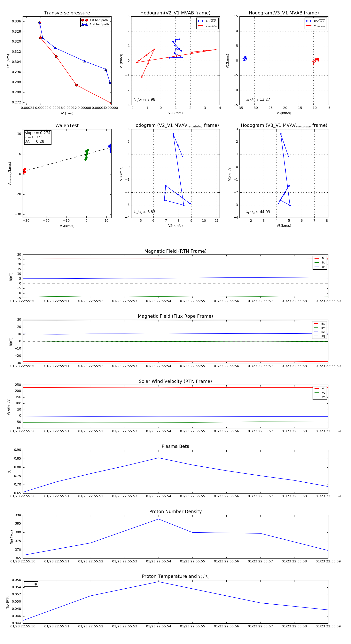351x644 pixels.
Task: Click the 'Hodogram (V2_V1 MVAV remaining frame)' title
Action: 175,125
